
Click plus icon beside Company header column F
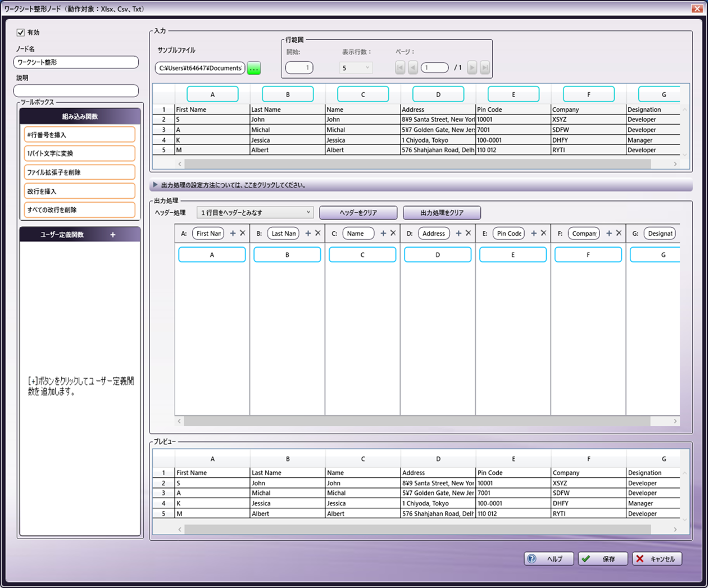609,233
